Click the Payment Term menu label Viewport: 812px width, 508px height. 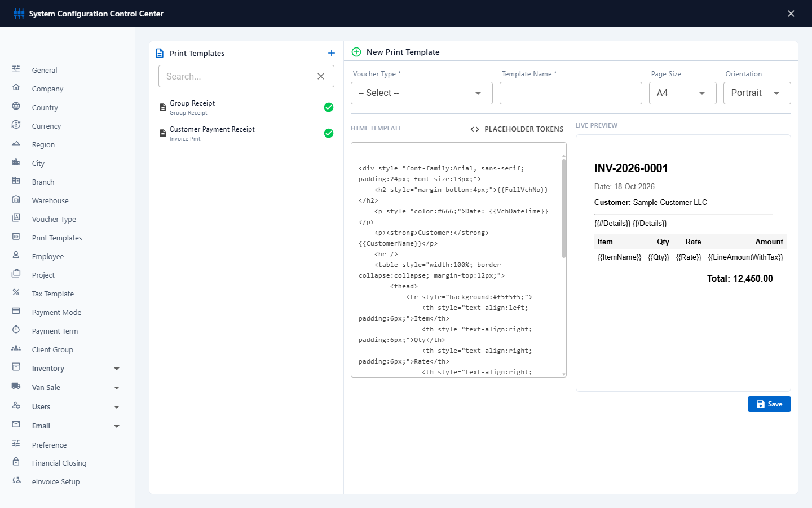pyautogui.click(x=55, y=331)
